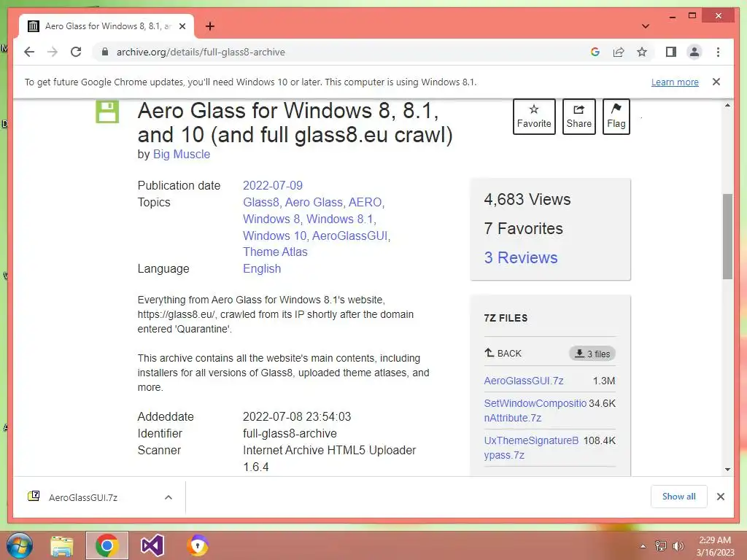
Task: Open the Aero Glass topic link
Action: (314, 203)
